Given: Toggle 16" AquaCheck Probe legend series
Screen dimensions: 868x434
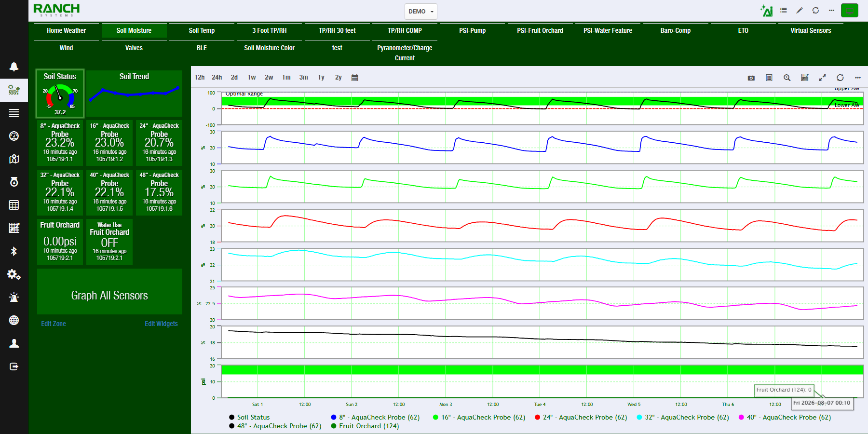Looking at the screenshot, I should click(x=479, y=417).
